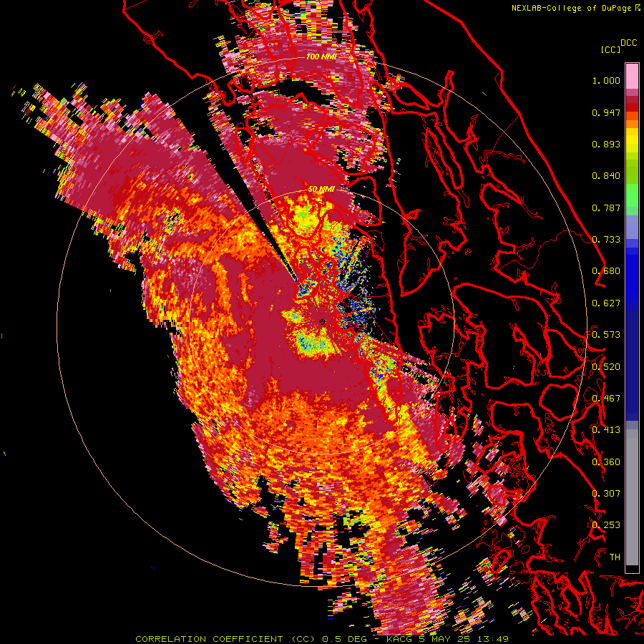
Task: Select the 0.627 scale value
Action: (x=606, y=303)
